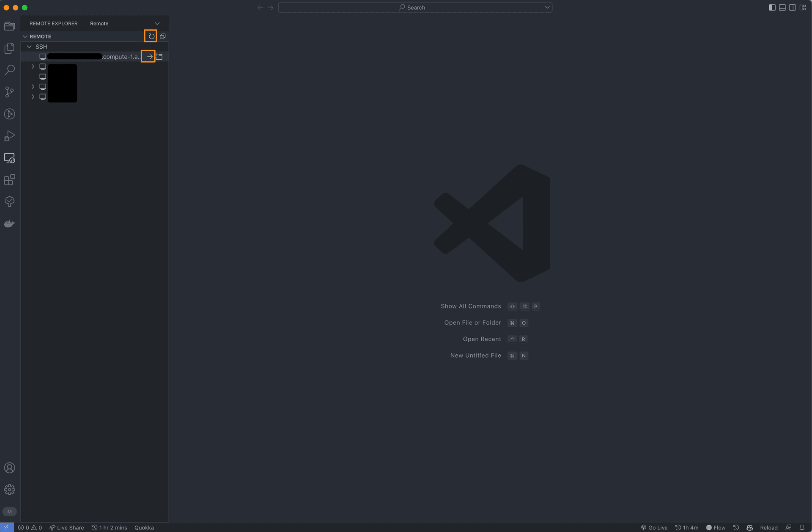Image resolution: width=812 pixels, height=532 pixels.
Task: Click the feedback person icon in status bar
Action: pos(788,527)
